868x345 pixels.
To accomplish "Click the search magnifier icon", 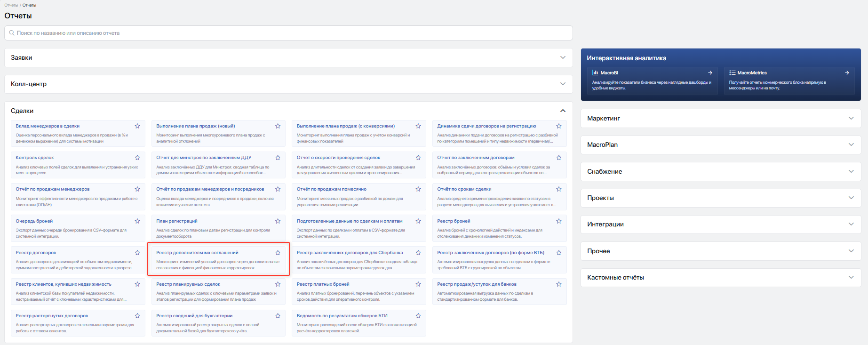I will point(12,33).
